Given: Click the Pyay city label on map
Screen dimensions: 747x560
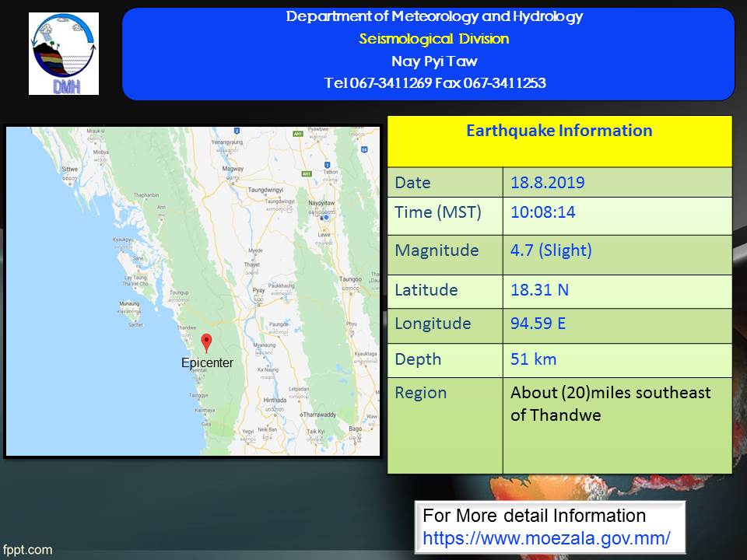Looking at the screenshot, I should (258, 290).
